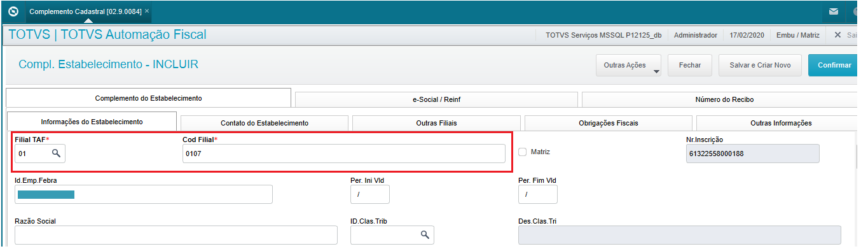Click the Per. Ini Vld date field
This screenshot has width=868, height=251.
369,194
